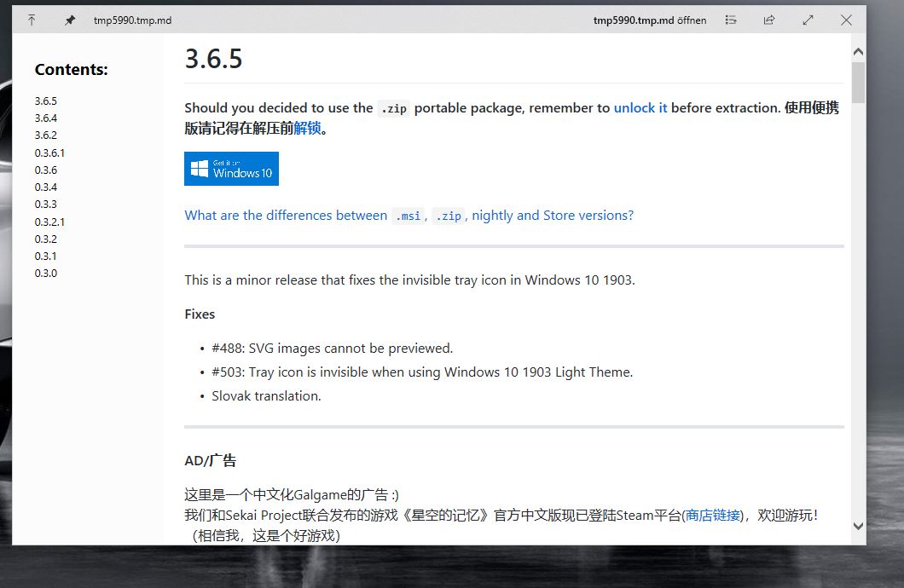Jump to 3.6.2 in Contents
904x588 pixels.
tap(45, 135)
